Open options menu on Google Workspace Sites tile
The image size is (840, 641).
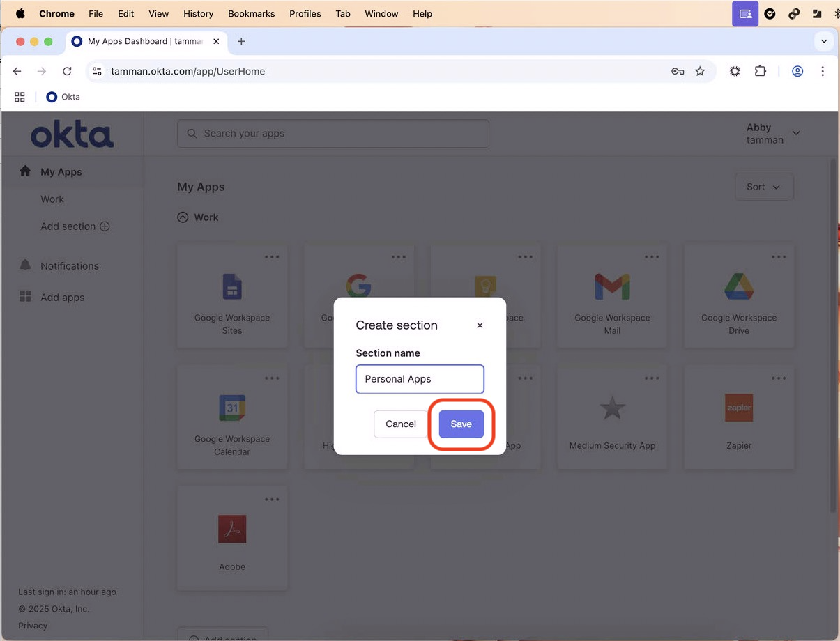(272, 257)
